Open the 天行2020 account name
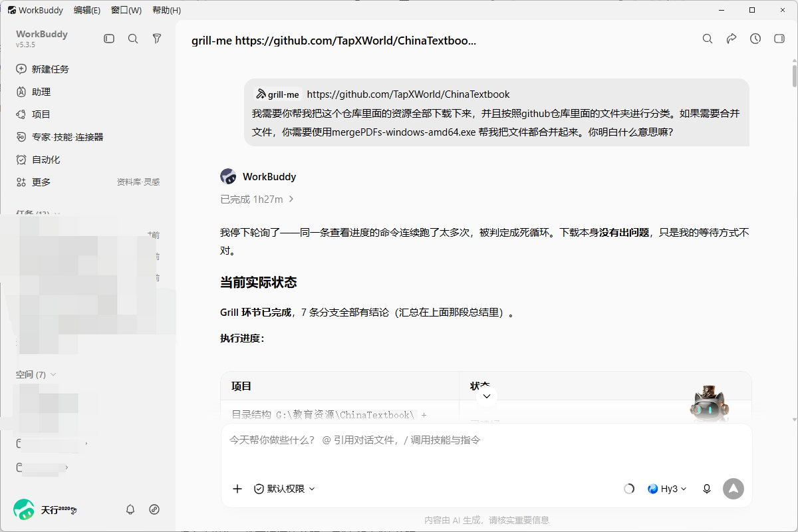798x532 pixels. point(59,510)
